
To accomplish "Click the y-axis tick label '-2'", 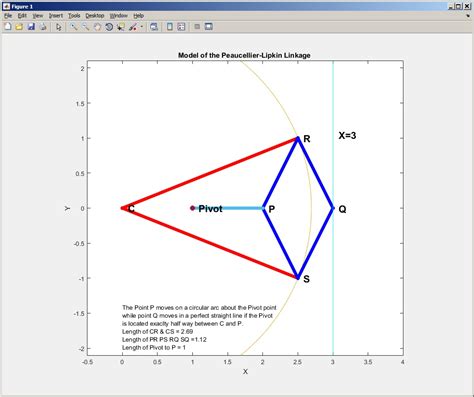I will click(x=82, y=349).
